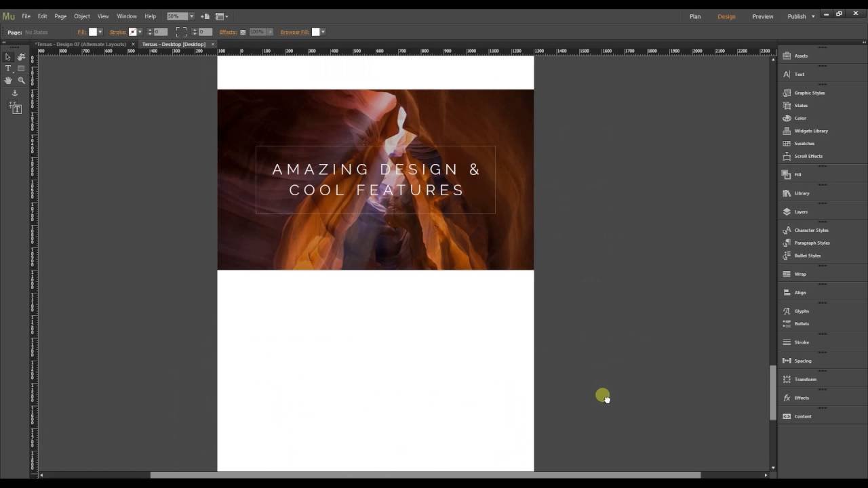Open the Edit menu
The image size is (868, 488).
42,16
